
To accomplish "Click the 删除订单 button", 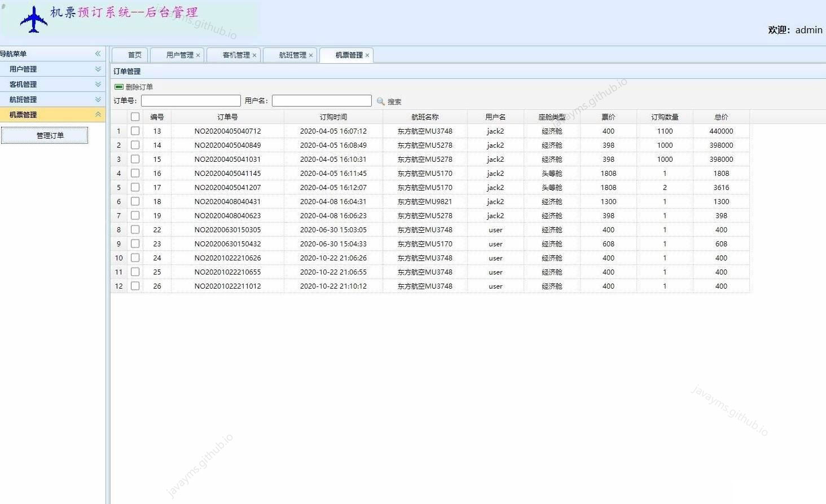I will (134, 87).
